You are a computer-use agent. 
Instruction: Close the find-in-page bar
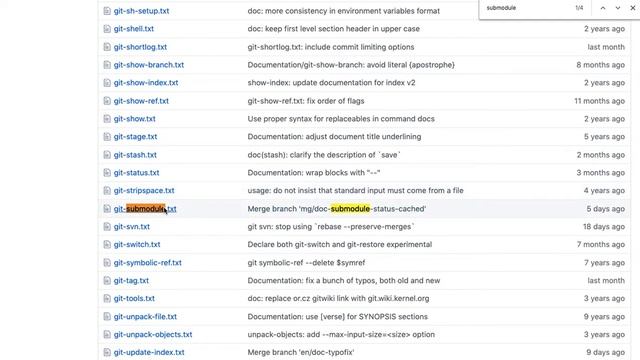[x=633, y=8]
